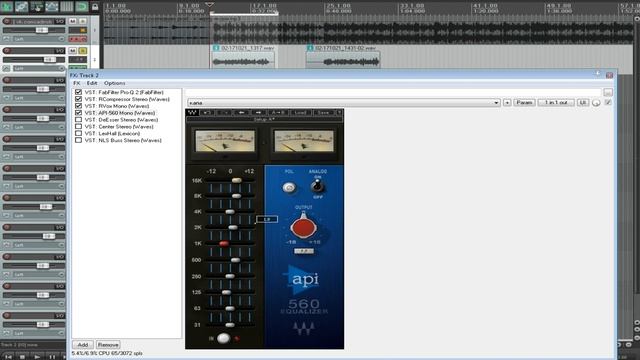Screen dimensions: 640x360
Task: Click plugin Redo arrow button
Action: pos(223,112)
